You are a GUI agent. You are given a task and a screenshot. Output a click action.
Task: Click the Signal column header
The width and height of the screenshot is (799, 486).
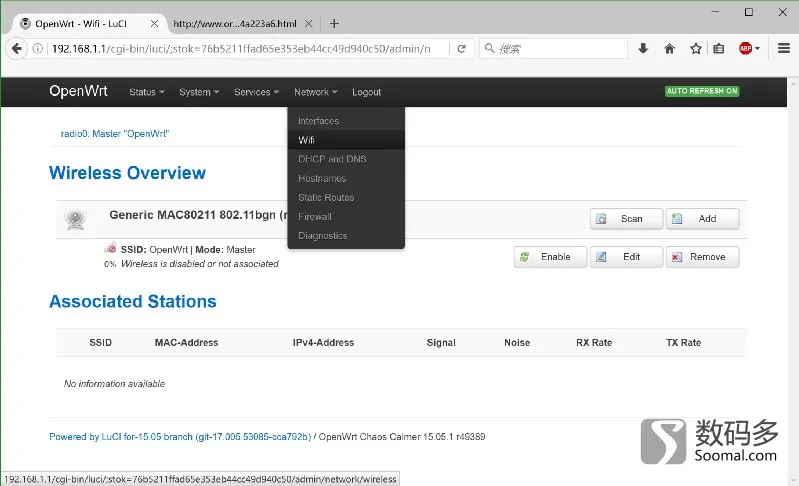coord(441,343)
